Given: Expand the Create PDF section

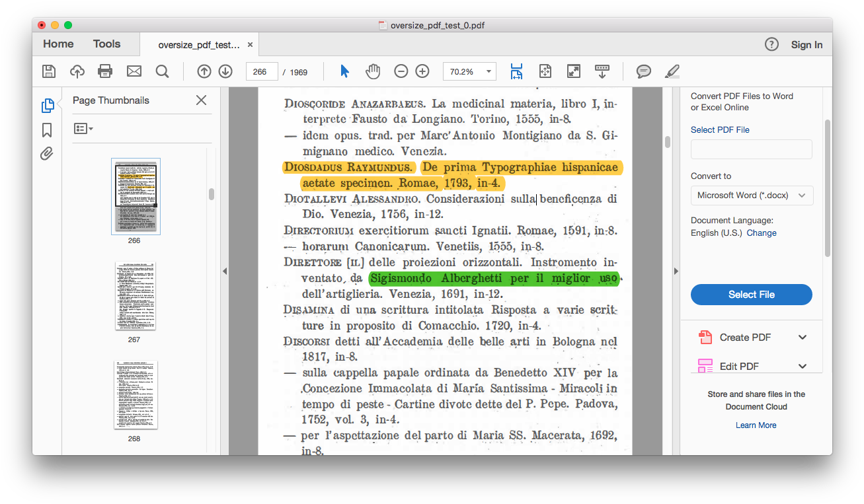Looking at the screenshot, I should 802,338.
